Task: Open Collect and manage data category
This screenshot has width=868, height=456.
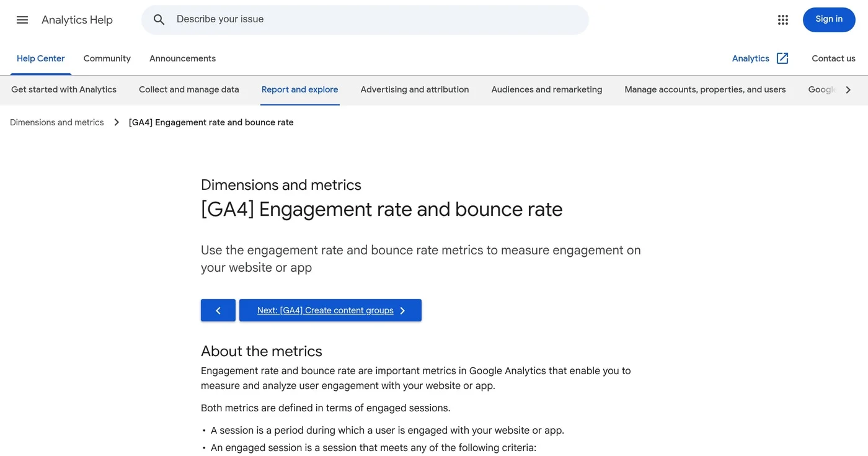Action: click(189, 89)
